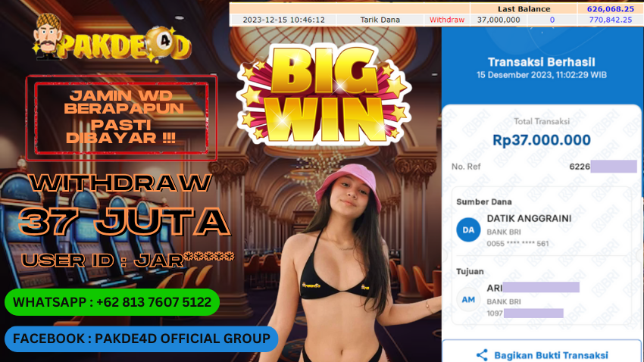Click the DATIK ANGGRAINI source account name
The image size is (644, 362).
coord(529,218)
